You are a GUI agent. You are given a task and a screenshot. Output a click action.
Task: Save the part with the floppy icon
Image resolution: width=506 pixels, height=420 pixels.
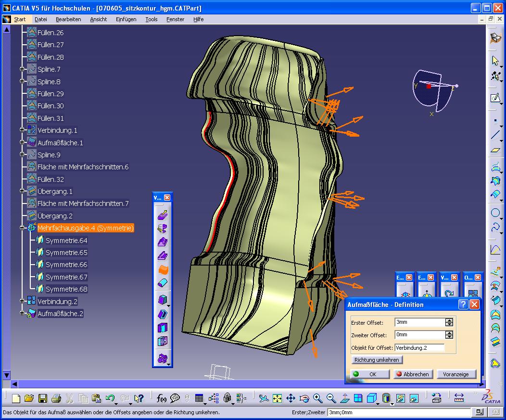(x=43, y=398)
